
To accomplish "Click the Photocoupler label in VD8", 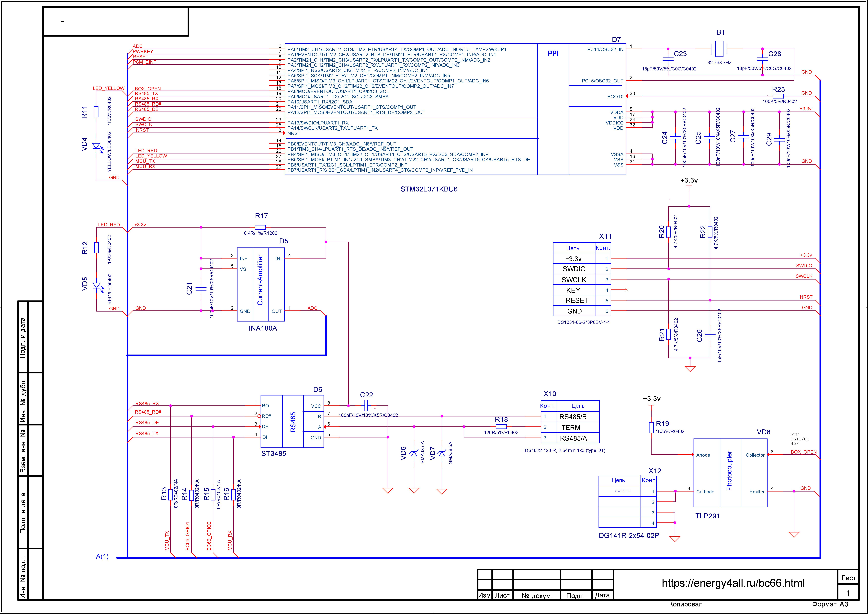I will [729, 471].
